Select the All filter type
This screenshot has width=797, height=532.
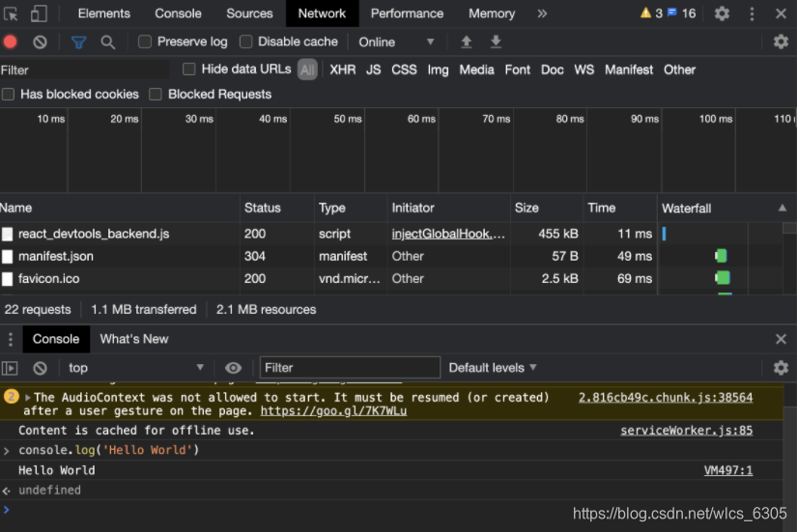307,70
